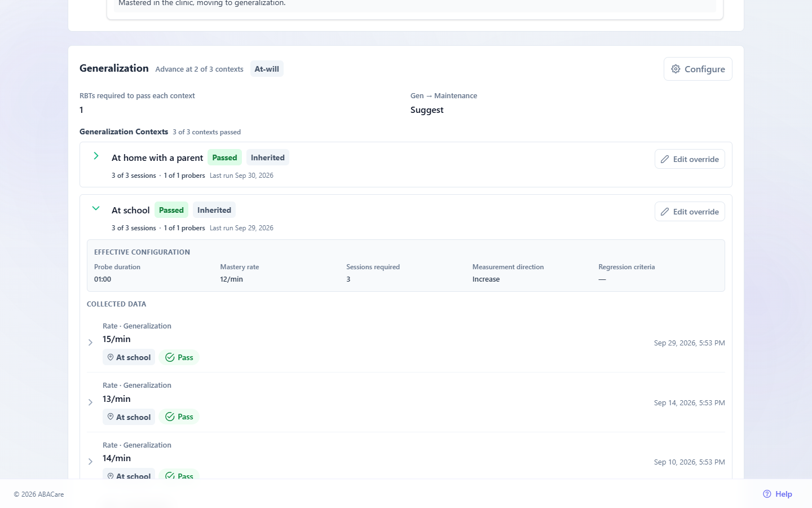Click Pass badge on 13/min record
Viewport: 812px width, 508px height.
pos(179,417)
